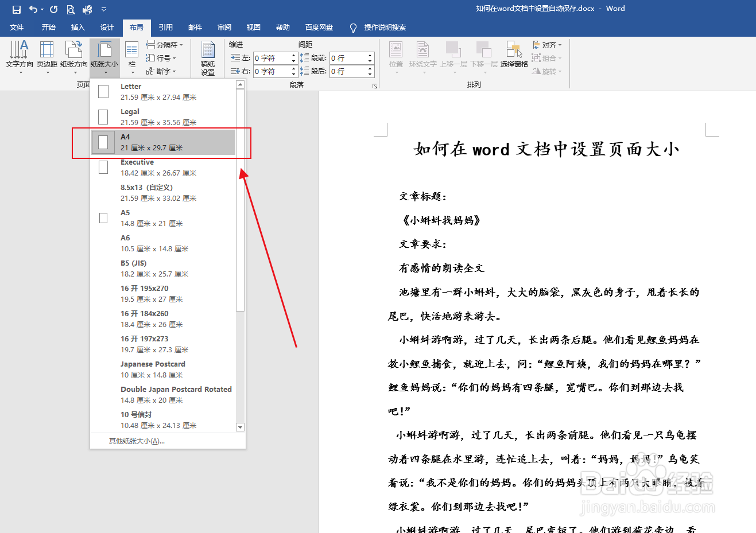Image resolution: width=756 pixels, height=533 pixels.
Task: Check the A4 paper size checkbox
Action: (103, 141)
